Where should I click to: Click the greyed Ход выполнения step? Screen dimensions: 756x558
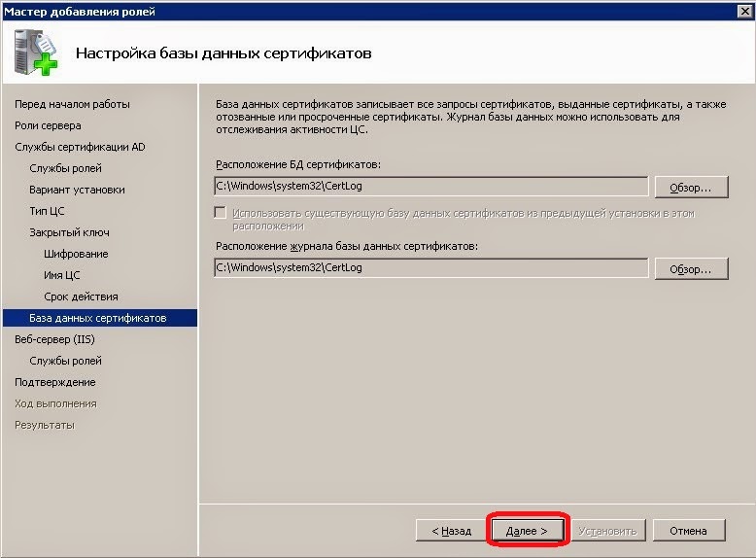pyautogui.click(x=56, y=403)
